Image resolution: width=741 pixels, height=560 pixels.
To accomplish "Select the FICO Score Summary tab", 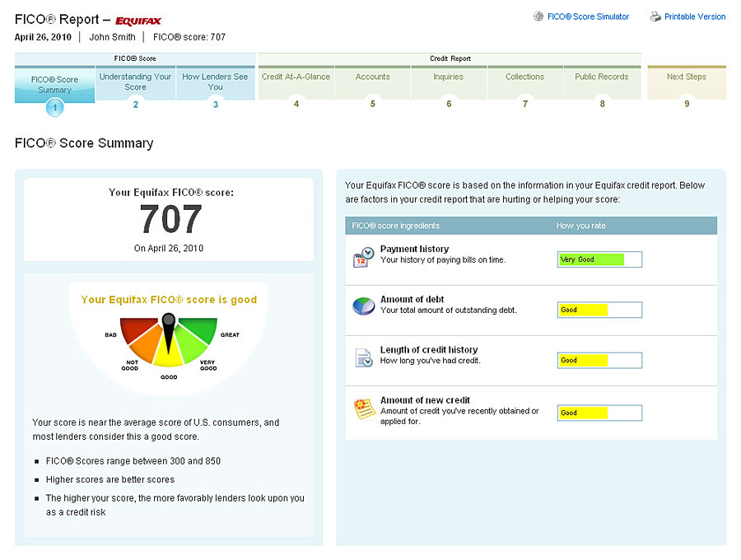I will click(55, 85).
